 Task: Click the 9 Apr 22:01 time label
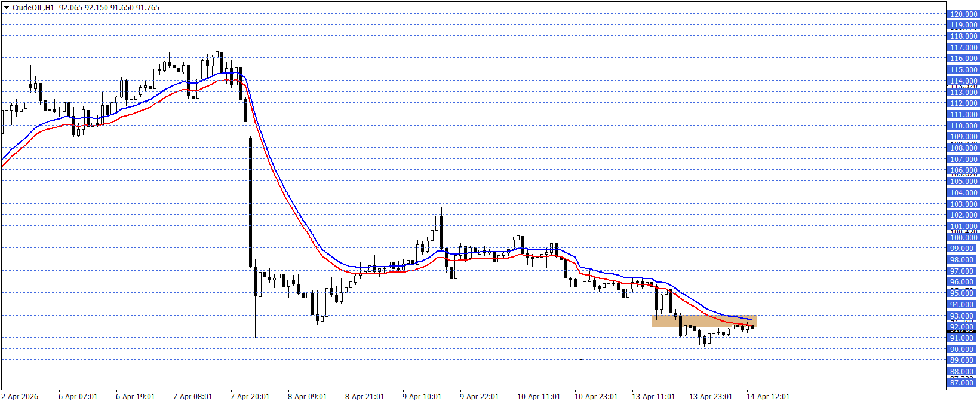pos(479,397)
